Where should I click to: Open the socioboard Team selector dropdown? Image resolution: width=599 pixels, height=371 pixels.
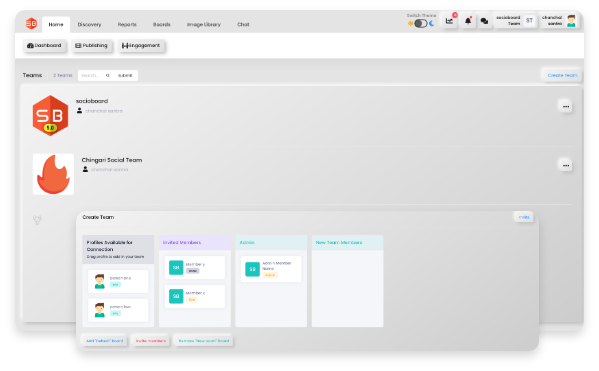click(x=516, y=21)
